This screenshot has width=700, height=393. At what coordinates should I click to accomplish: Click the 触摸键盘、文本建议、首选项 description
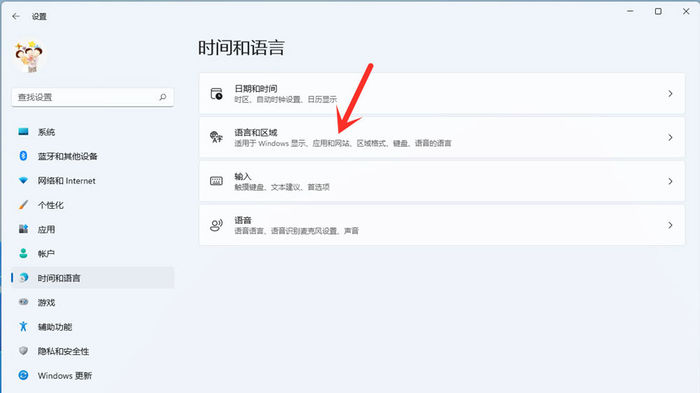282,187
